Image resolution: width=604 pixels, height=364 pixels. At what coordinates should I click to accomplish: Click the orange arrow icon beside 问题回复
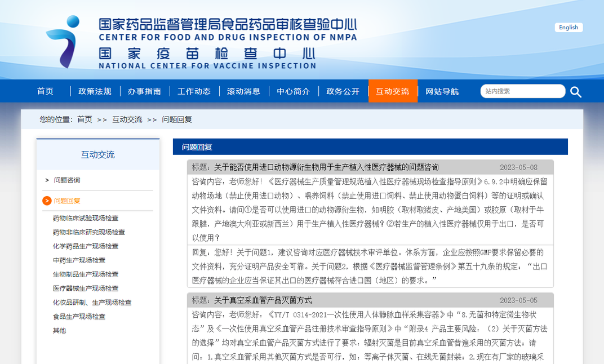pos(47,201)
